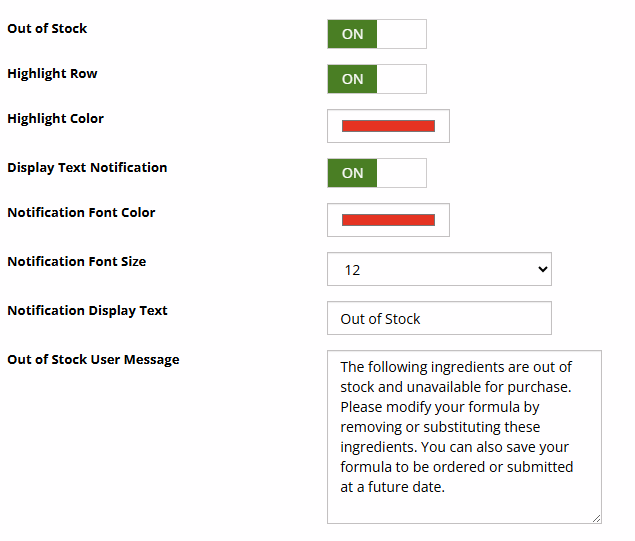Click the "Highlight Row" label text
The width and height of the screenshot is (635, 541).
[52, 73]
